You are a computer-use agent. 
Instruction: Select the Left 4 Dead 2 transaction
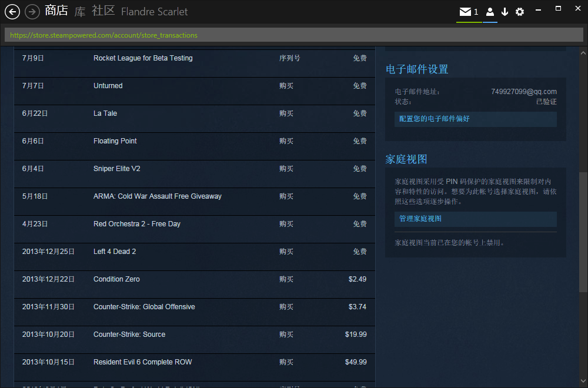point(195,257)
